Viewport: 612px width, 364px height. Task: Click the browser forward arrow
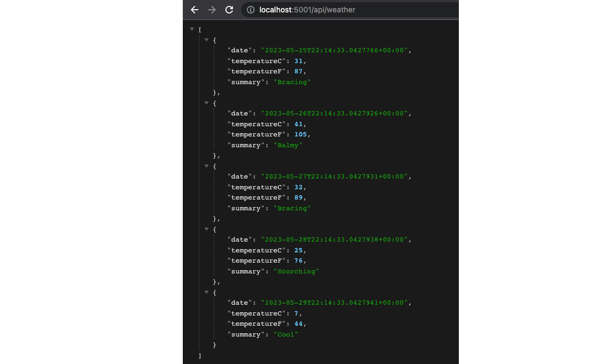click(211, 10)
